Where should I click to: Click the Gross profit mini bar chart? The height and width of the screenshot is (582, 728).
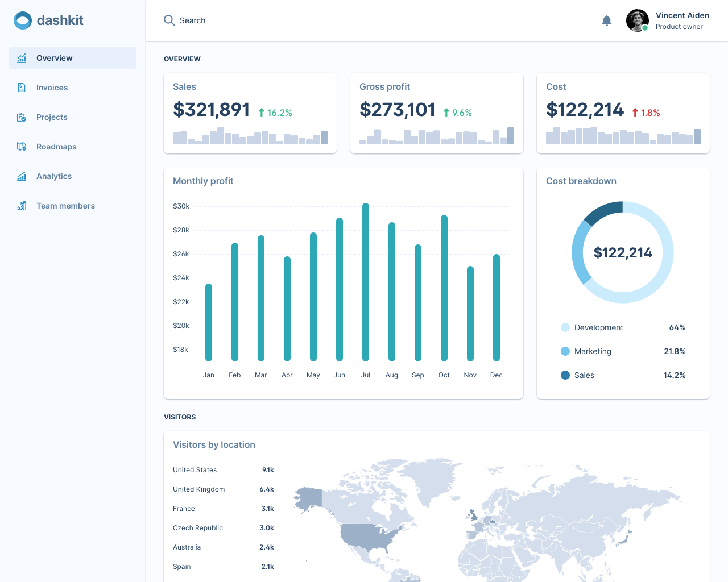click(437, 135)
